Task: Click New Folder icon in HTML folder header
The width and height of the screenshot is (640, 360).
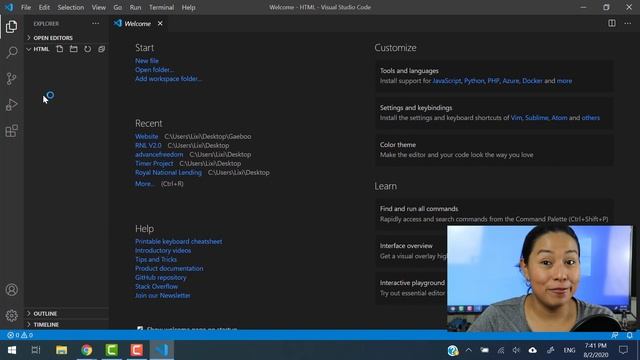Action: (x=73, y=49)
